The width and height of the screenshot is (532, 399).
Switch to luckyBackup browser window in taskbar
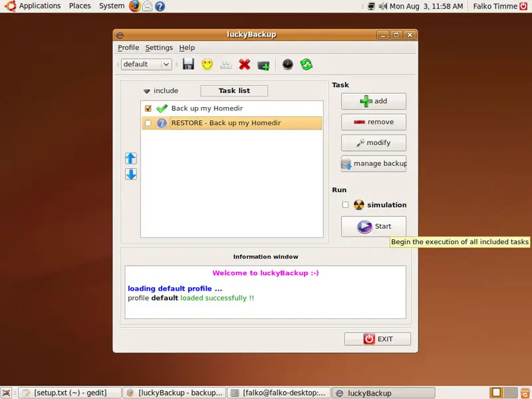174,393
